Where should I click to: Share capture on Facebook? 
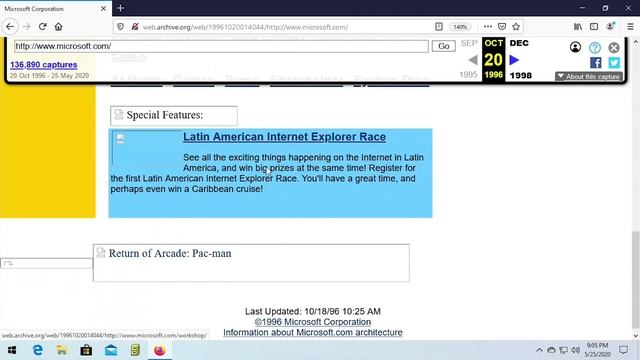pos(596,62)
